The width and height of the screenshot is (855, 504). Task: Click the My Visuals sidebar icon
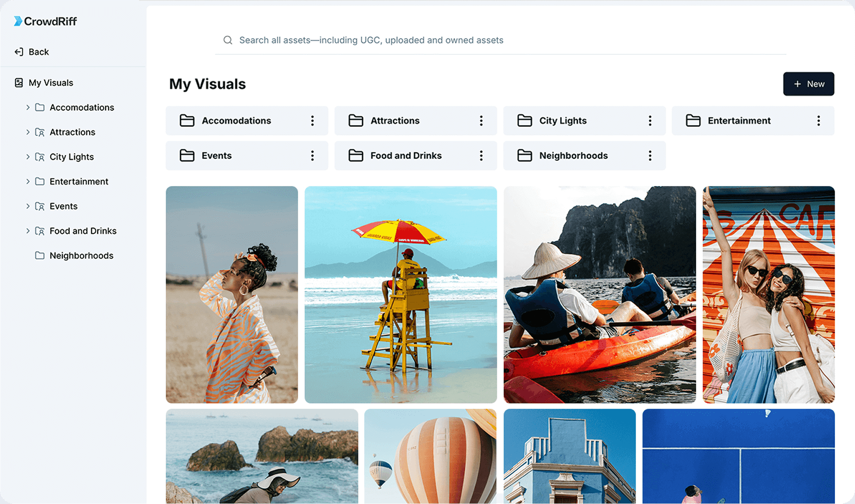tap(19, 83)
